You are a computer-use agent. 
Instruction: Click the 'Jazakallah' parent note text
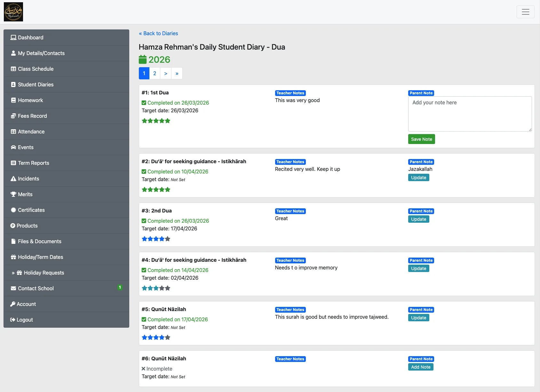[420, 169]
